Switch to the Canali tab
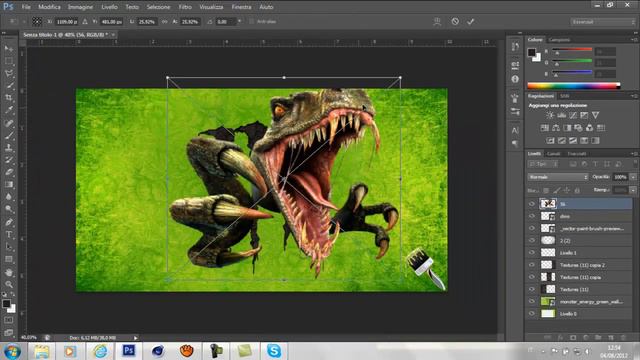 (x=553, y=154)
